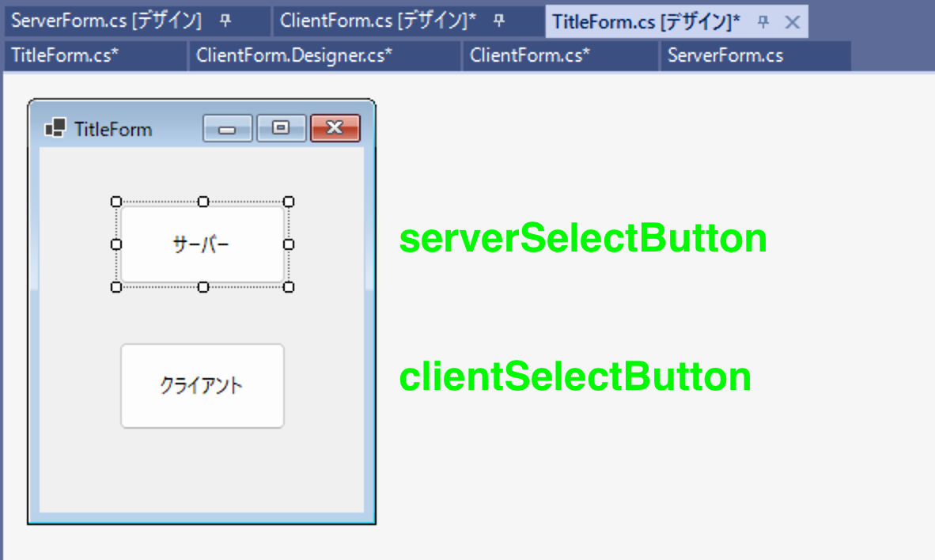The image size is (935, 560).
Task: Close the TitleForm.cs designer tab
Action: pyautogui.click(x=792, y=22)
